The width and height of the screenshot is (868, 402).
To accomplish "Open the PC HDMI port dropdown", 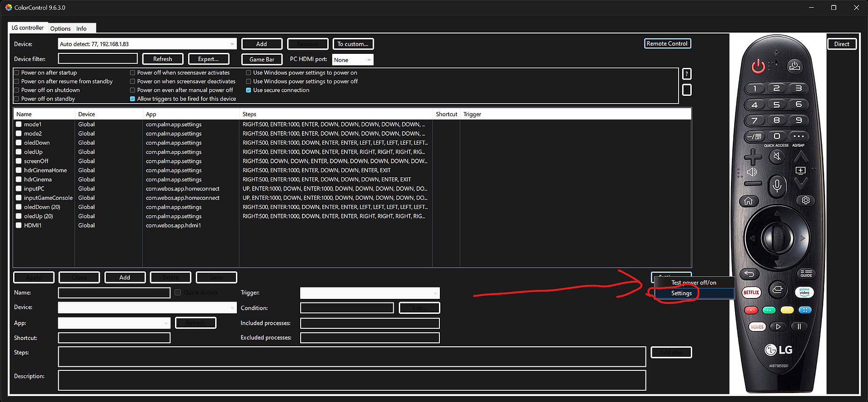I will [x=353, y=60].
